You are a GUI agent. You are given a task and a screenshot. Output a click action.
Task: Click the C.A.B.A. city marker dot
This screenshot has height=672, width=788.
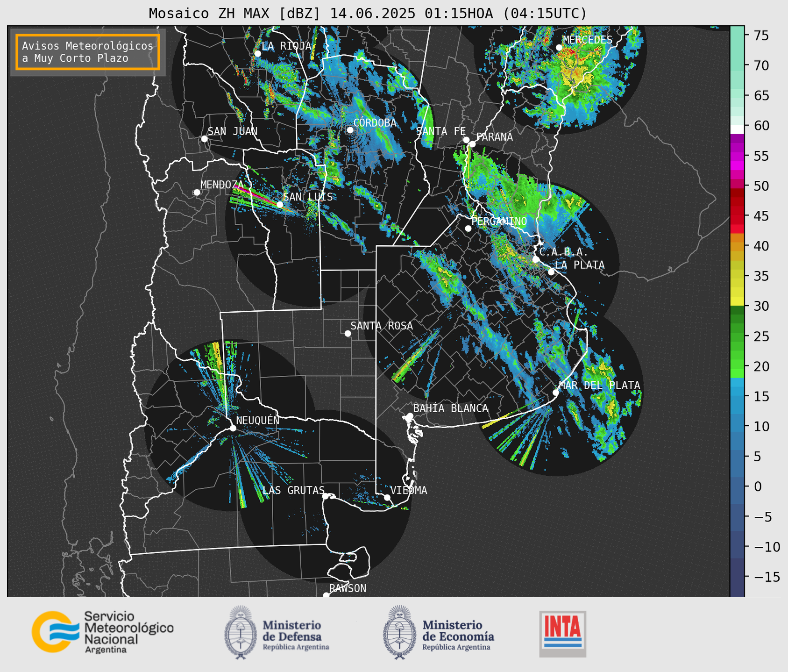click(536, 259)
